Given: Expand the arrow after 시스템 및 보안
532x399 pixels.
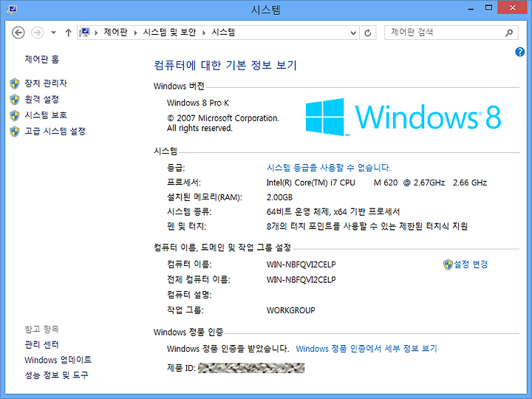Looking at the screenshot, I should (x=204, y=33).
